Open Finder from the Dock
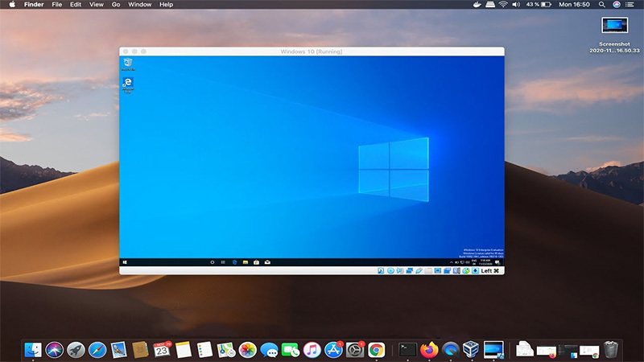Image resolution: width=644 pixels, height=362 pixels. click(x=33, y=350)
